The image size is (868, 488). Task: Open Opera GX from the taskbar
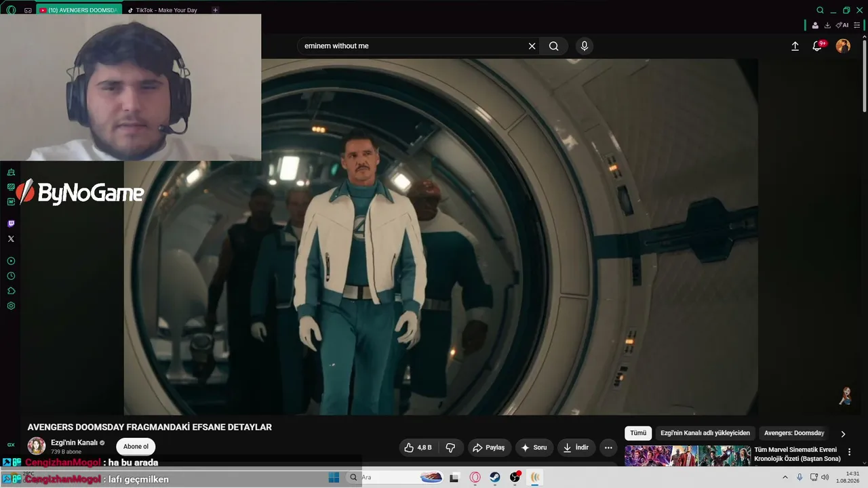475,477
